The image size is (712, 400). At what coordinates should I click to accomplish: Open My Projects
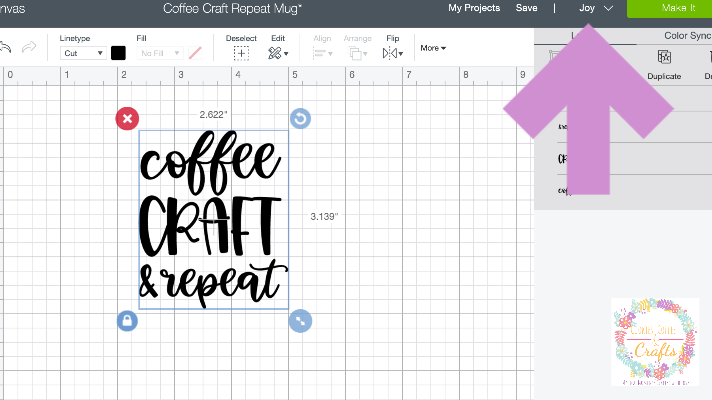474,8
